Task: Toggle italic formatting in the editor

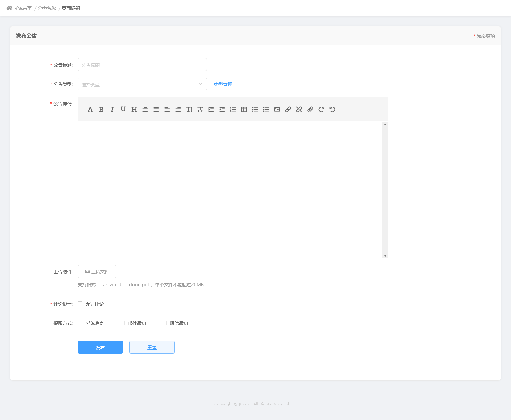Action: coord(112,110)
